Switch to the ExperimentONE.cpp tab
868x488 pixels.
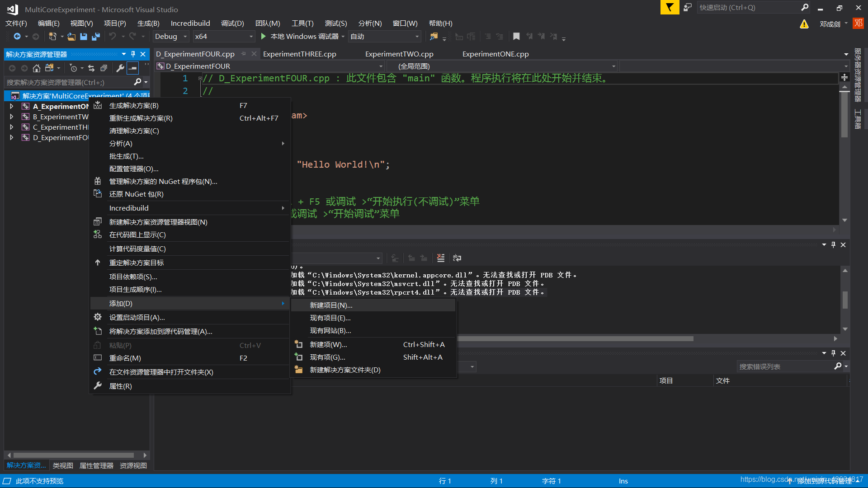(x=495, y=54)
